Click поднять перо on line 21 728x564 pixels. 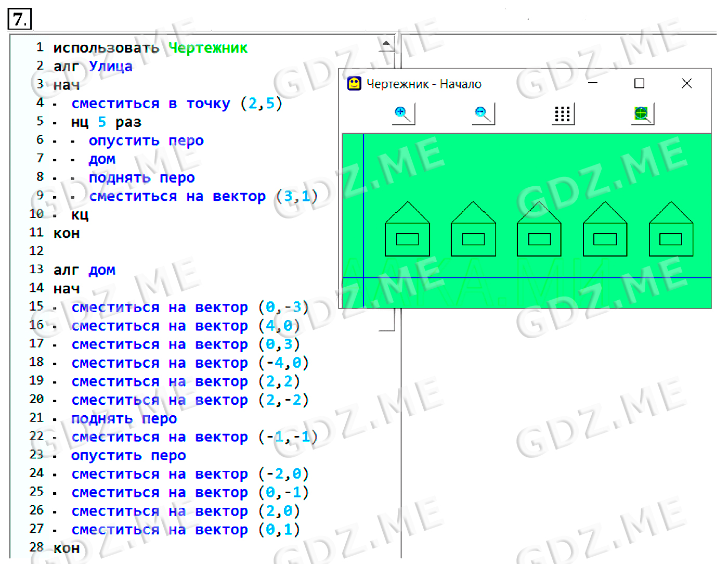click(124, 418)
